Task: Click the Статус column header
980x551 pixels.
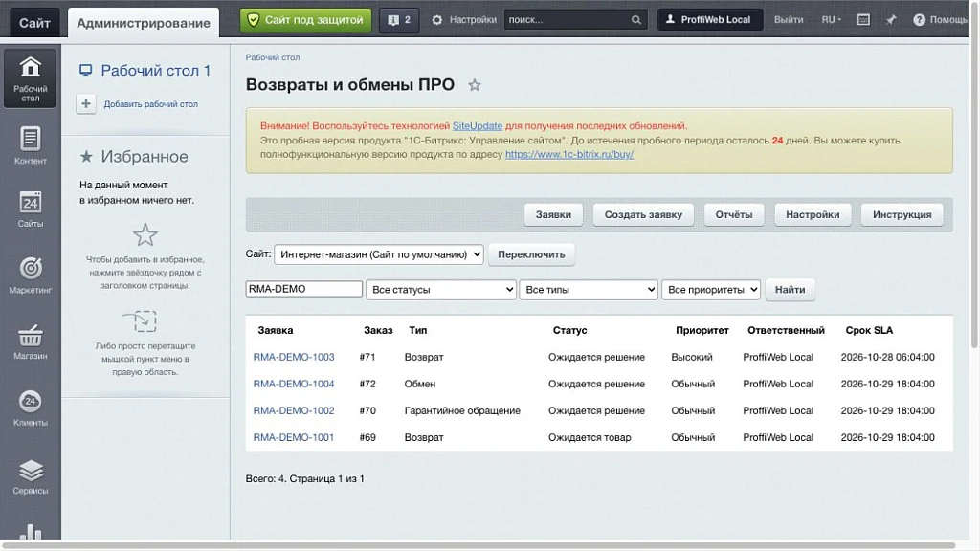Action: coord(570,330)
